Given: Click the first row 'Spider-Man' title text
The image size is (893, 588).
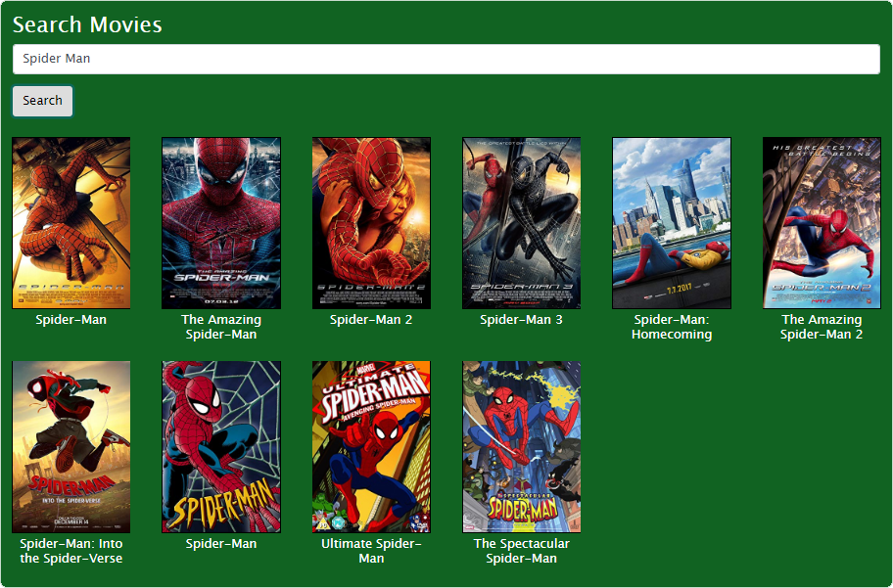Looking at the screenshot, I should [71, 320].
